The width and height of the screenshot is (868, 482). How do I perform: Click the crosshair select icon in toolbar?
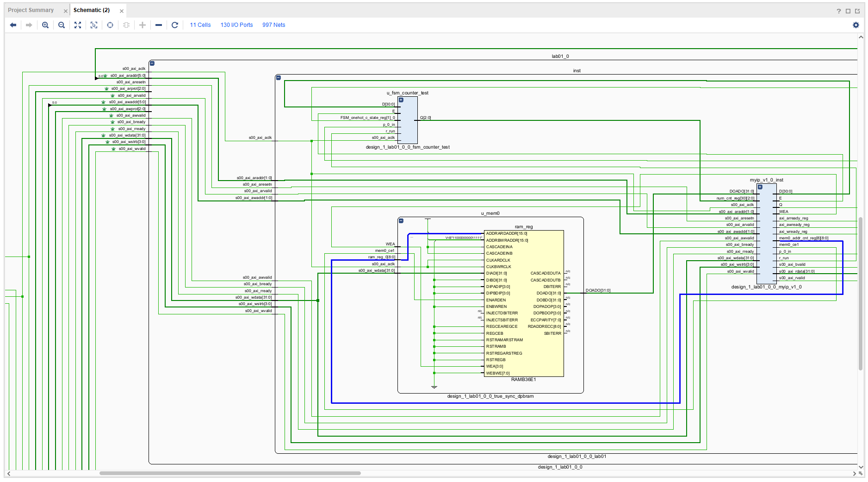(110, 25)
